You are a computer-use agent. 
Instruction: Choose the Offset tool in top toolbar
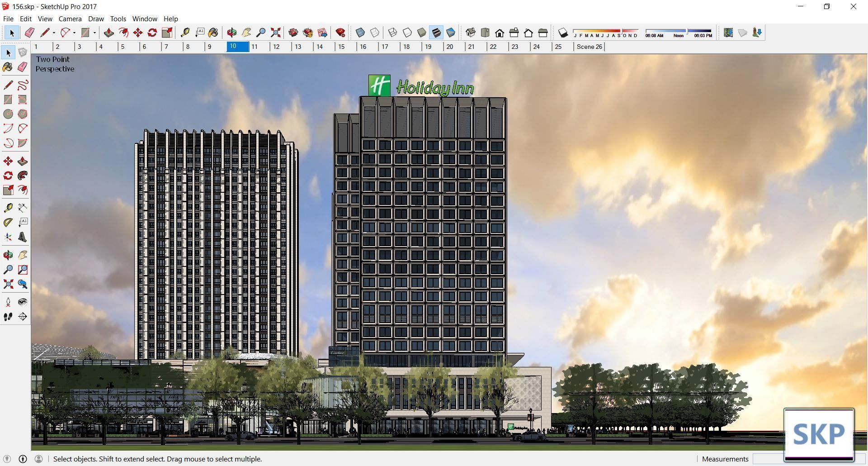pyautogui.click(x=123, y=33)
